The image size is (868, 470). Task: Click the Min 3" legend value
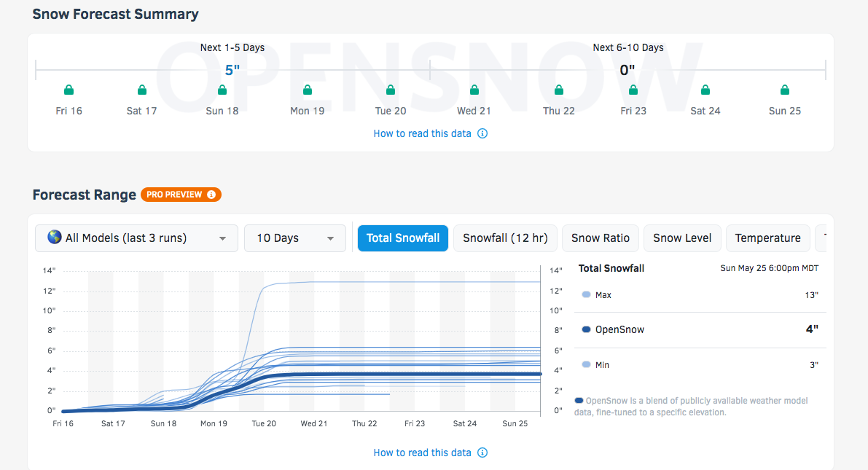pos(814,365)
